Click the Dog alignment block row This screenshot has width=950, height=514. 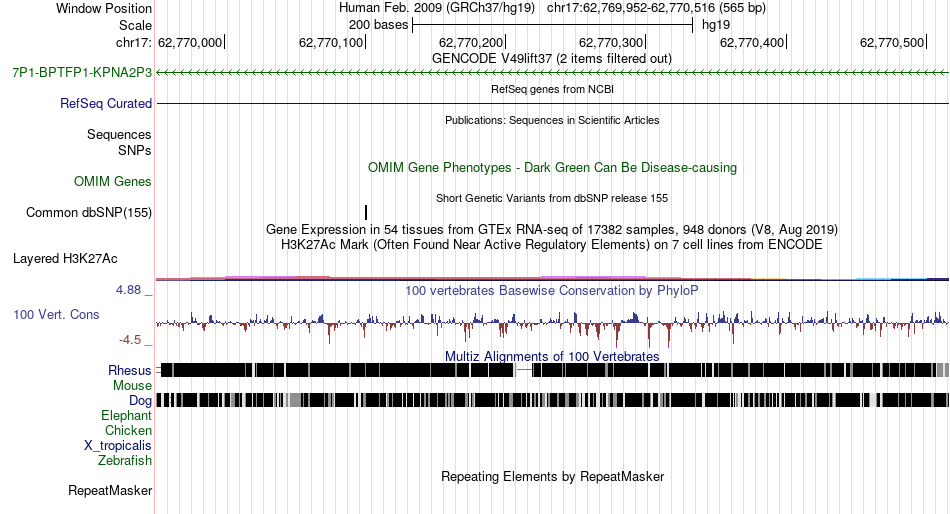552,400
